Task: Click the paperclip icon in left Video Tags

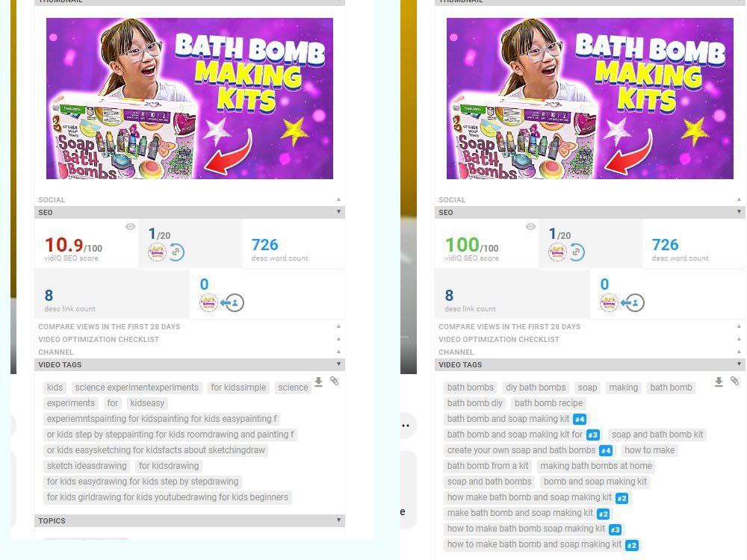Action: 335,382
